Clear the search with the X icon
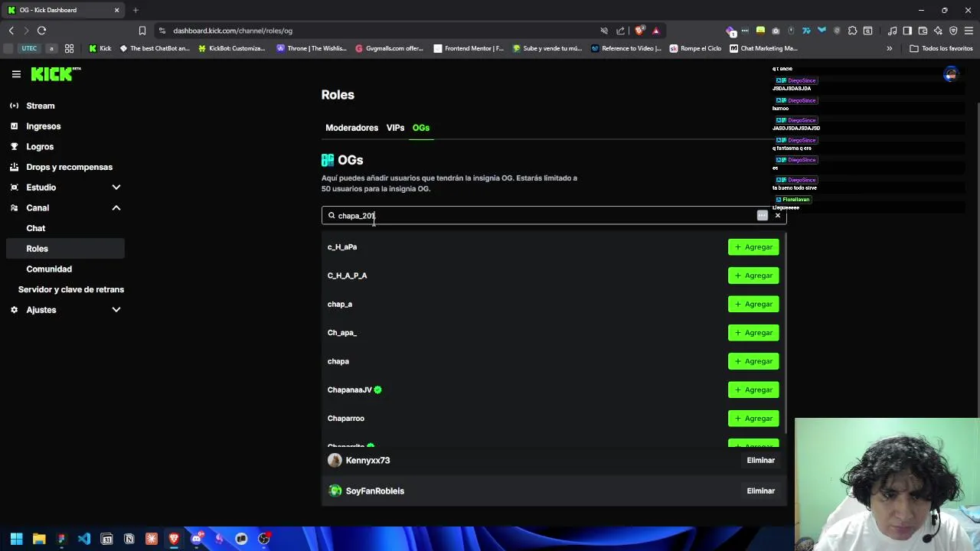 point(777,216)
